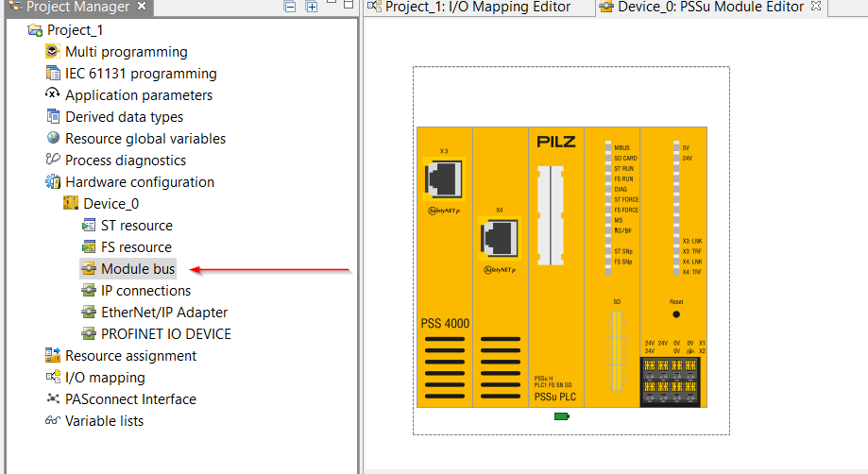Click the X3: LNK LED label
This screenshot has height=474, width=868.
[692, 241]
